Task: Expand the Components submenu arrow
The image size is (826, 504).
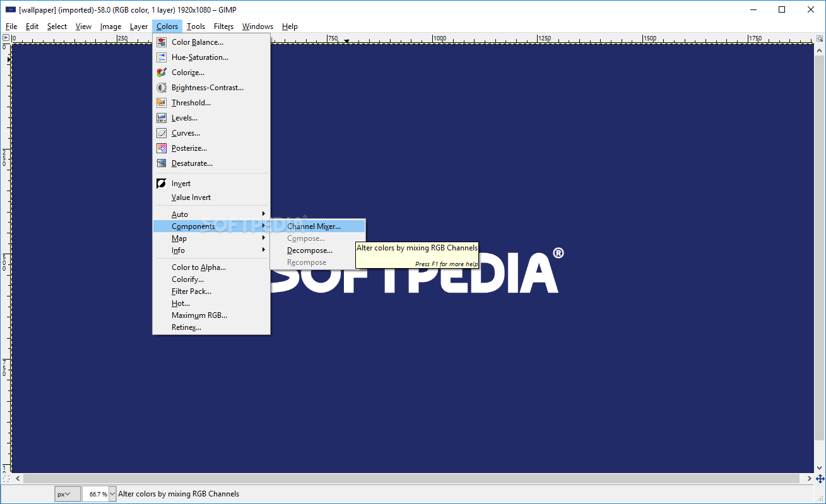Action: point(264,226)
